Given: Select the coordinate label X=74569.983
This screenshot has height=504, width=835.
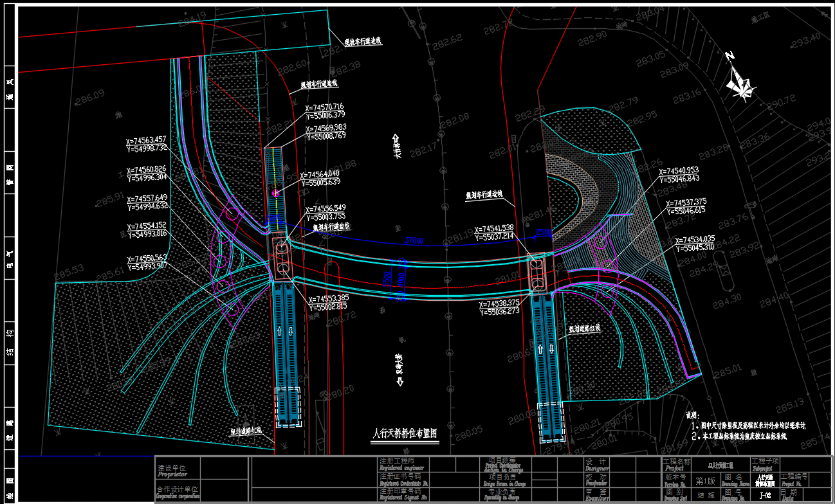Looking at the screenshot, I should [327, 127].
